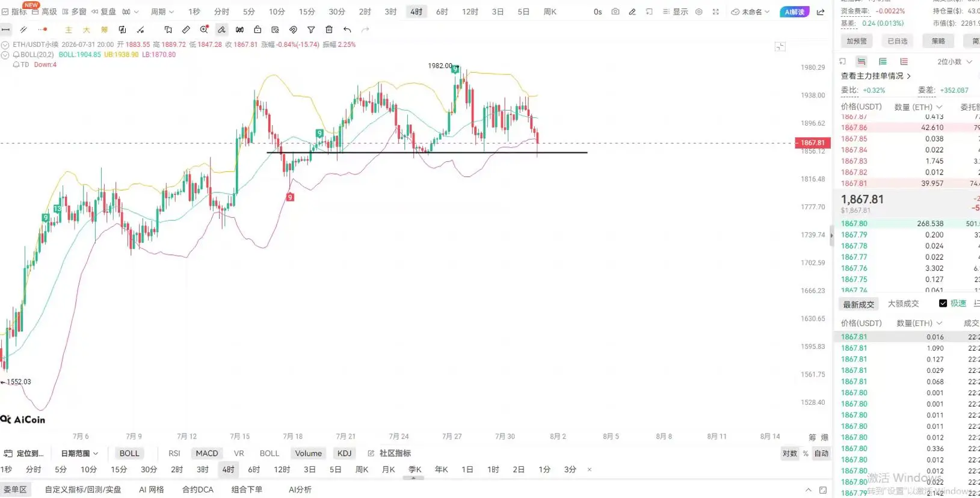Open the pencil drawing tool in top bar
980x498 pixels.
pyautogui.click(x=632, y=12)
